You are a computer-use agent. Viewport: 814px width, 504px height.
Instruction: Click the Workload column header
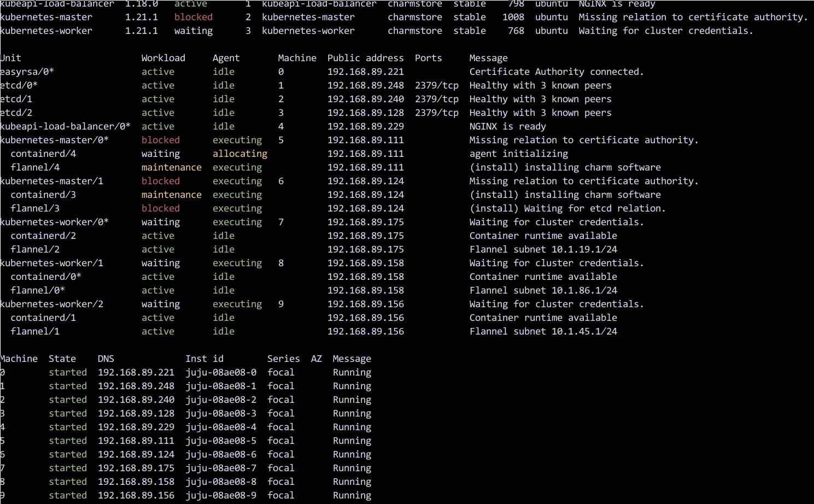tap(163, 58)
